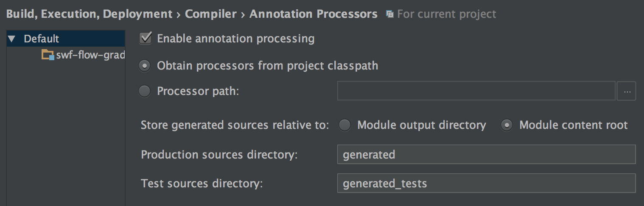The height and width of the screenshot is (206, 644).
Task: Select the Processor path radio button
Action: [x=145, y=91]
